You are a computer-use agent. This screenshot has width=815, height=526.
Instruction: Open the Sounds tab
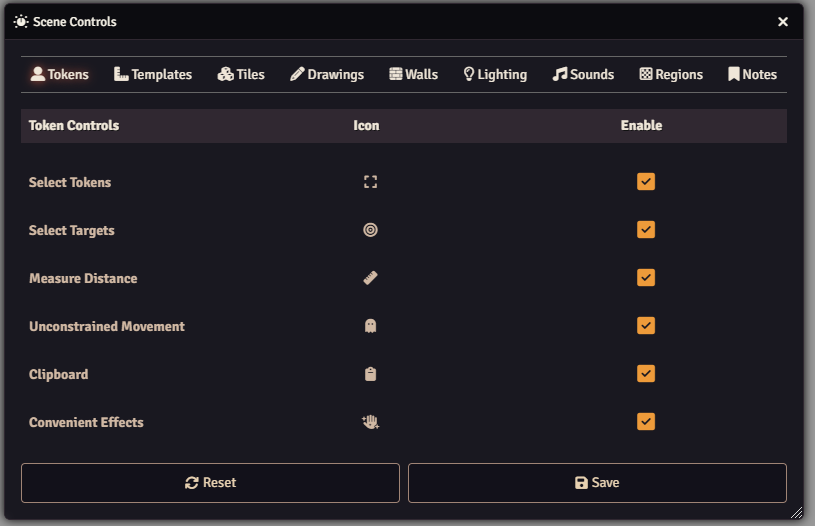583,74
